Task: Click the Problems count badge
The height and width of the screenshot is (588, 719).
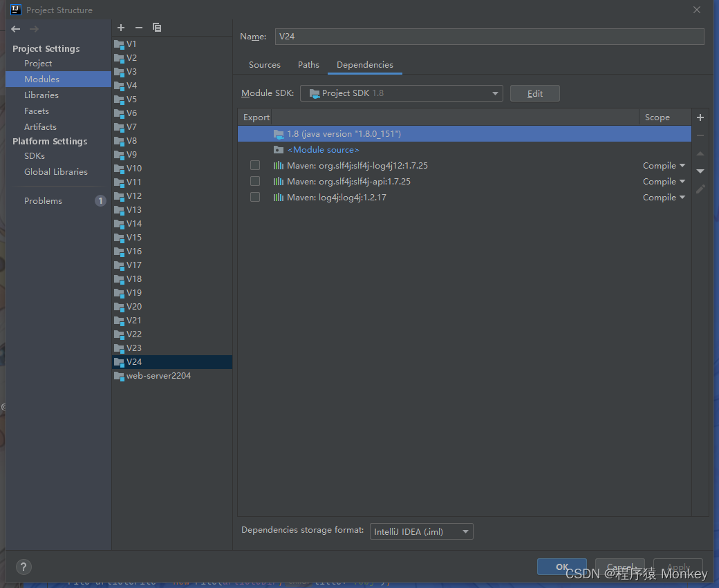Action: click(x=100, y=201)
